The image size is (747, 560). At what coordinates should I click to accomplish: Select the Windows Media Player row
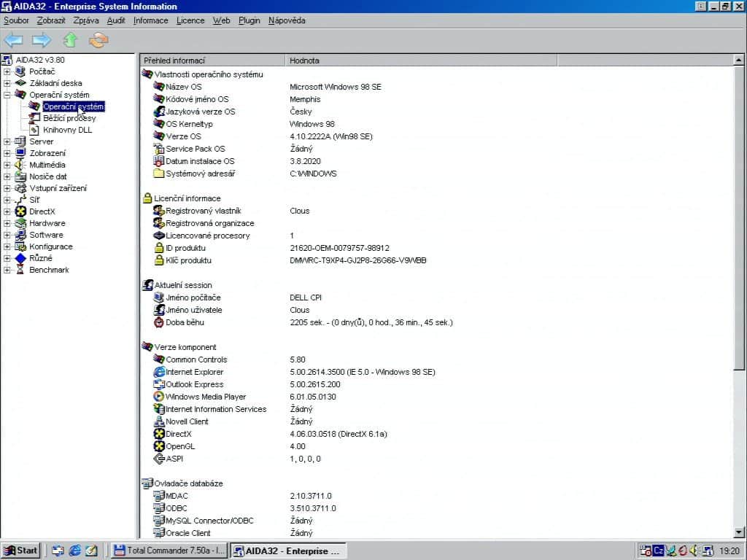point(437,397)
